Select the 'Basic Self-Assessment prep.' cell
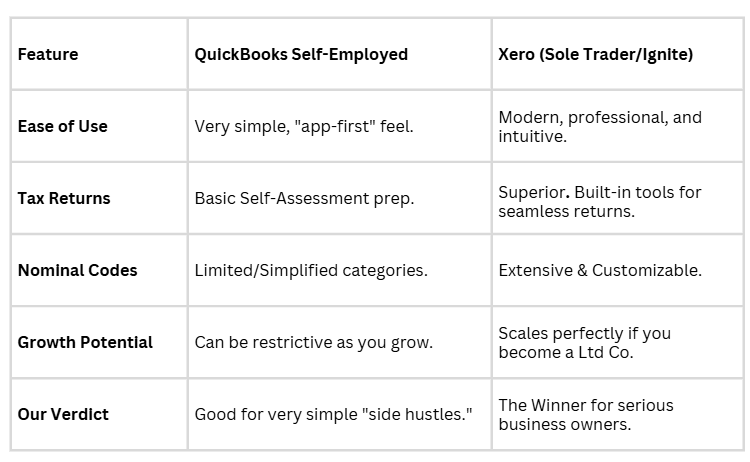Image resolution: width=750 pixels, height=462 pixels. [x=304, y=198]
